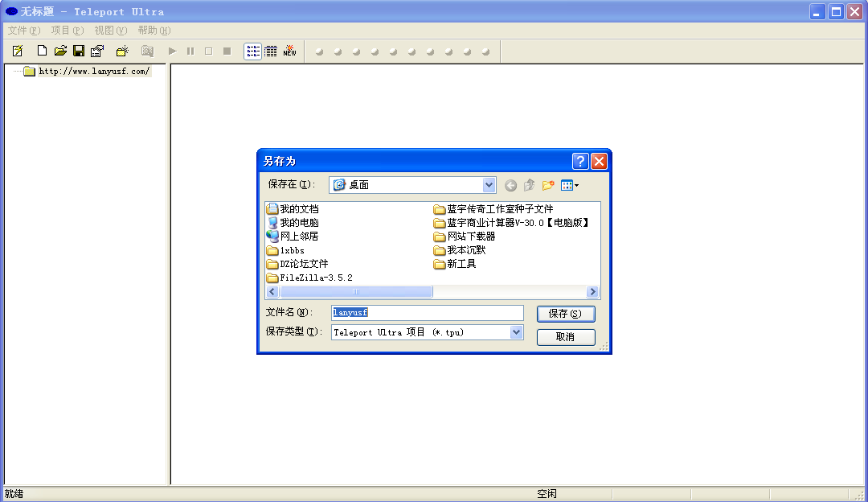The height and width of the screenshot is (502, 868).
Task: Open the 帮助 menu
Action: 154,31
